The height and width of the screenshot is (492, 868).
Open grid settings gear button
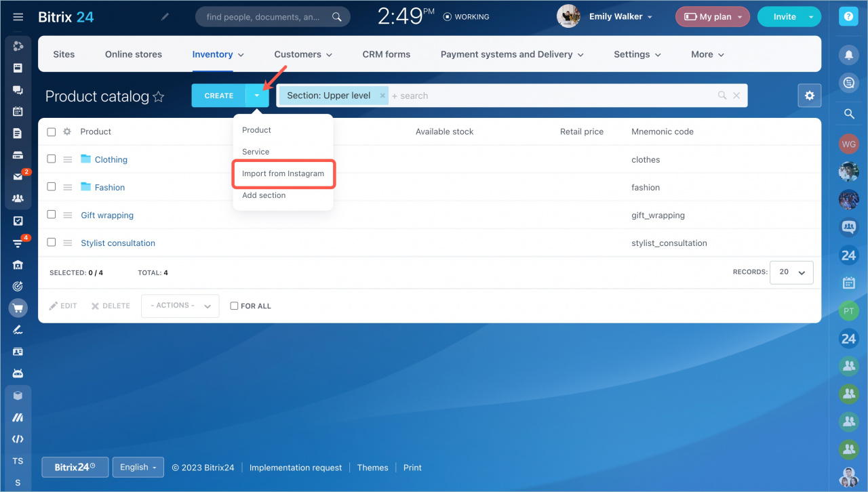click(810, 96)
